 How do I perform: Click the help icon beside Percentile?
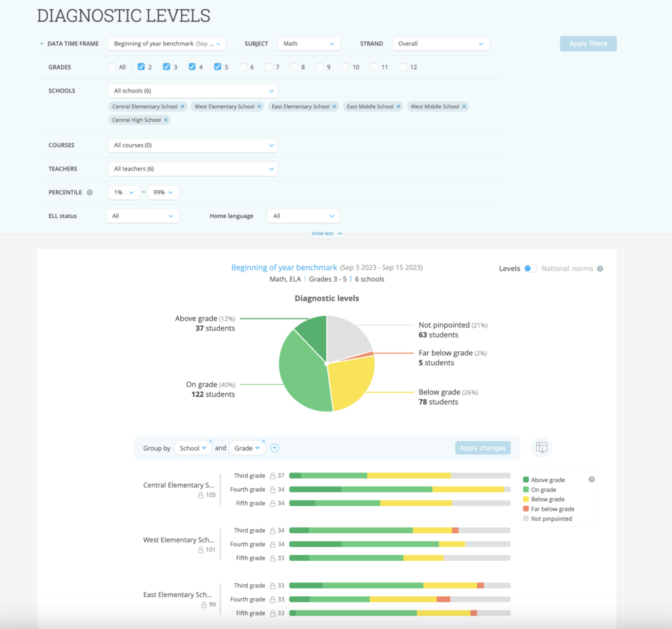pos(90,192)
